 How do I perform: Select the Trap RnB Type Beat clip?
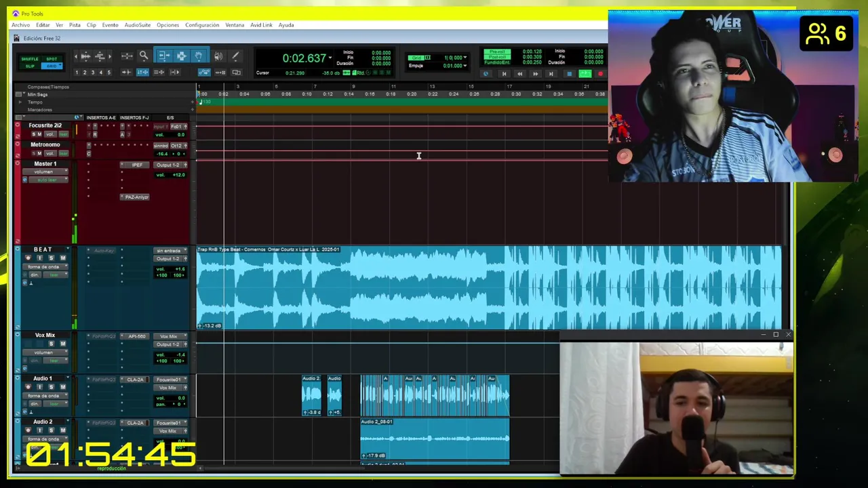click(x=489, y=288)
